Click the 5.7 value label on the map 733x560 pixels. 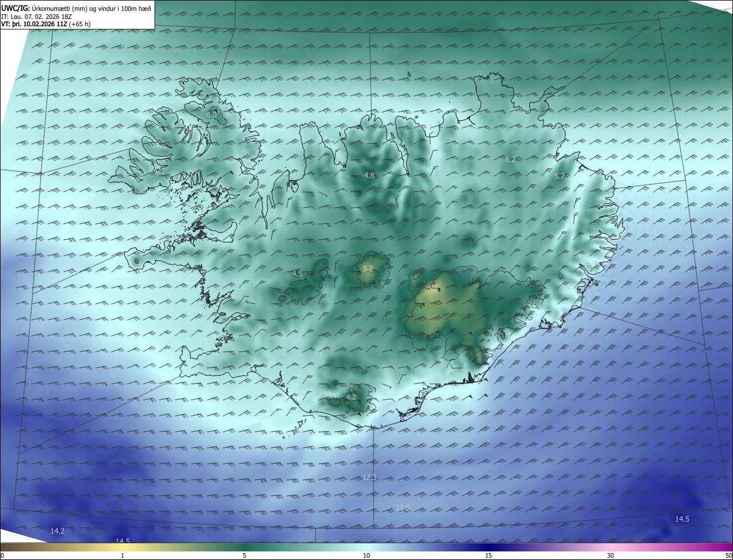pyautogui.click(x=559, y=176)
